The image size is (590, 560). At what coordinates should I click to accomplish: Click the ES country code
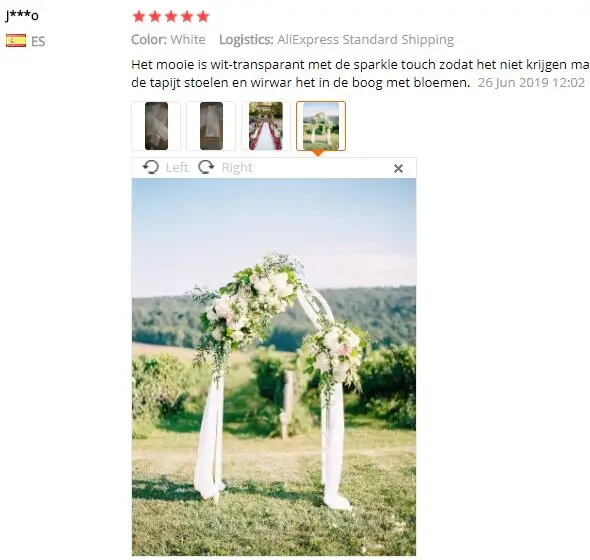point(38,41)
